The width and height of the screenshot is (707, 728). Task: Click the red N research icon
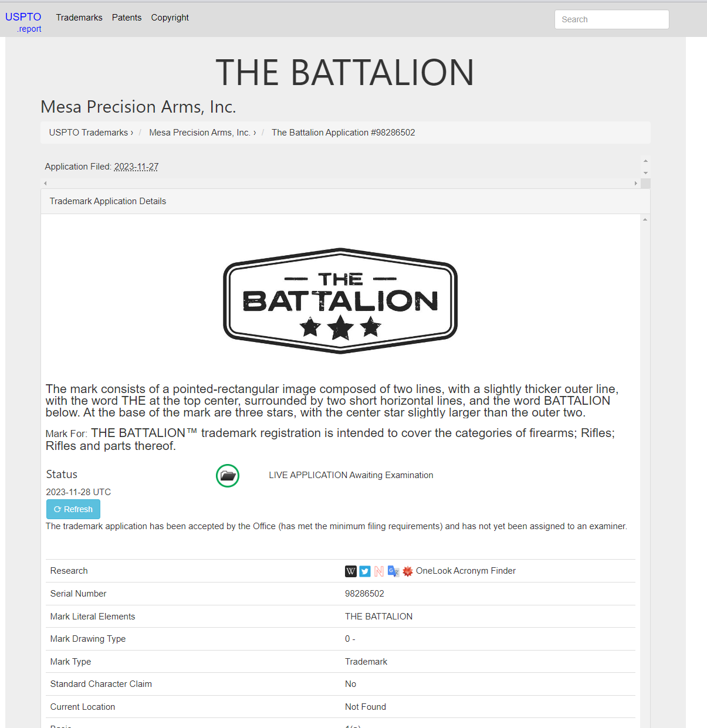click(379, 571)
